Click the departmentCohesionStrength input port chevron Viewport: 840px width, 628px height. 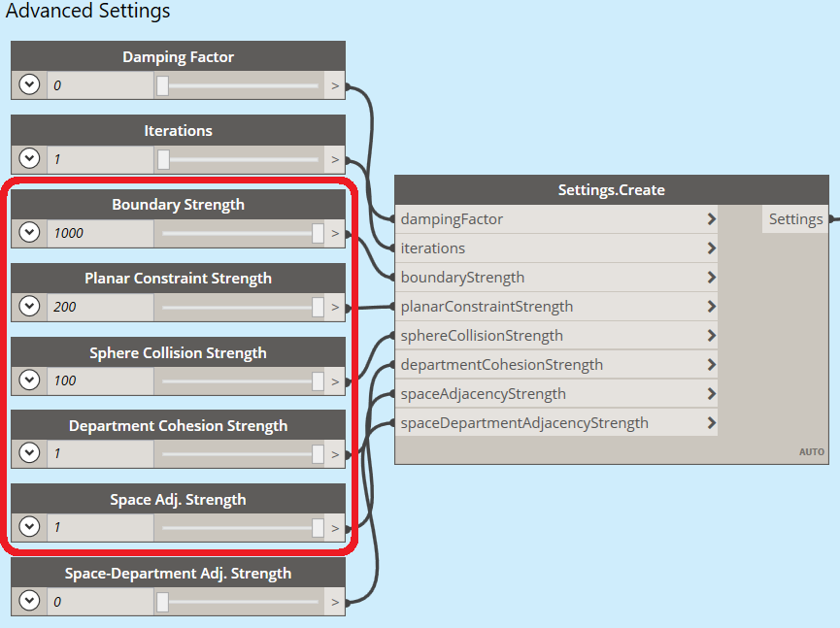712,365
